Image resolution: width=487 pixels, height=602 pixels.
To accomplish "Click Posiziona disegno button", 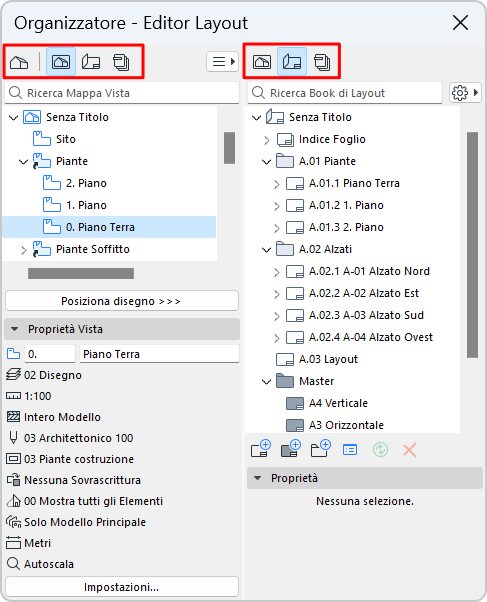I will coord(122,301).
